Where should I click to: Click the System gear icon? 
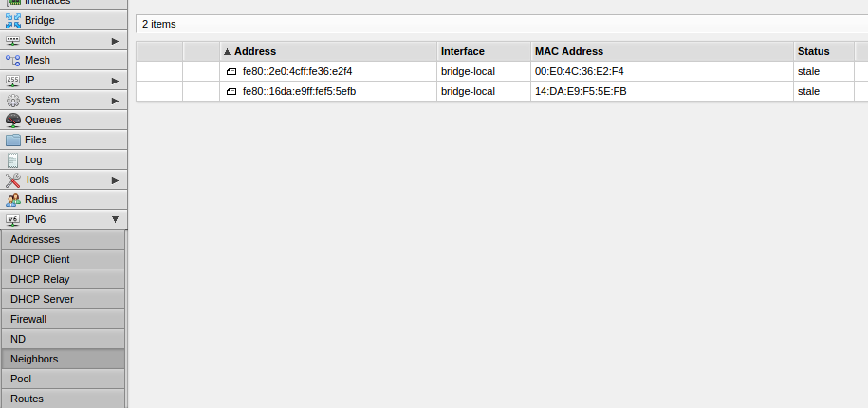point(13,100)
